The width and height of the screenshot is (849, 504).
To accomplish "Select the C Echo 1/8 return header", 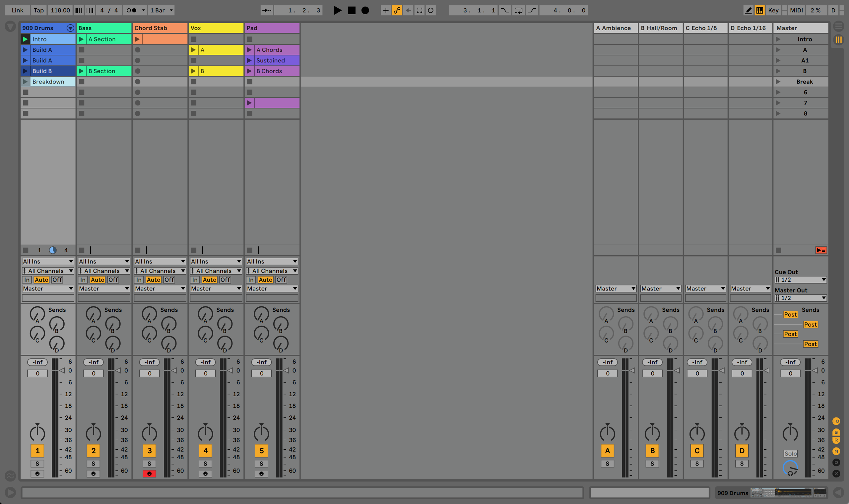I will click(705, 28).
